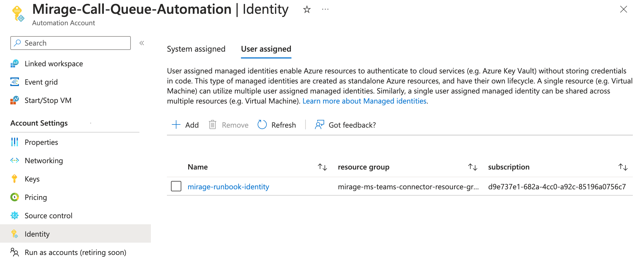Open Learn more about Managed identities link
Screen dimensions: 644x261
point(365,101)
